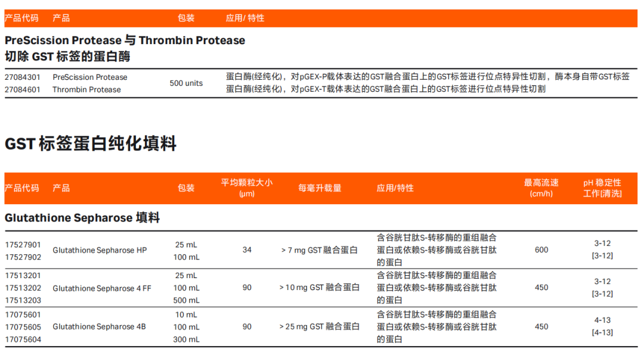The width and height of the screenshot is (644, 352).
Task: Click the 500 units package cell
Action: tap(186, 83)
